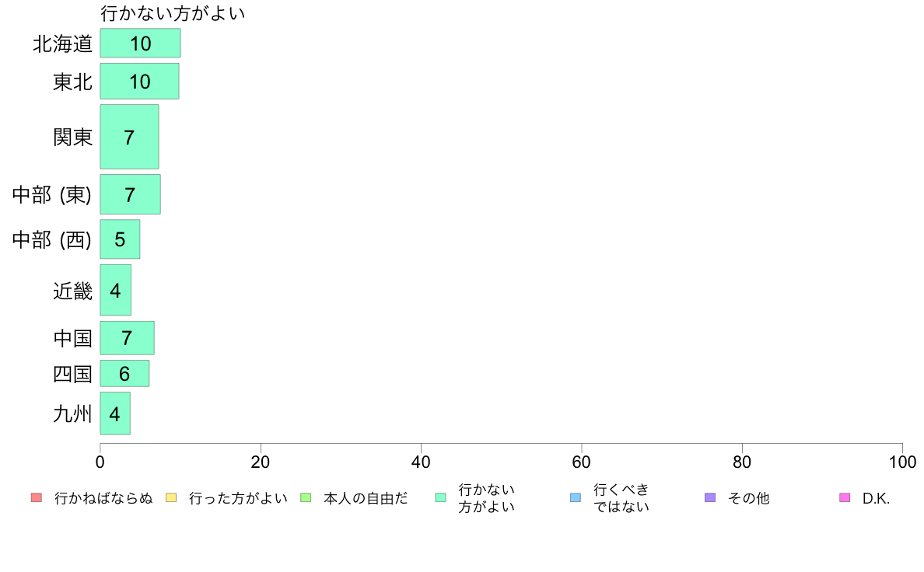Click the 中国 bar showing 7
The width and height of the screenshot is (924, 572).
pos(128,338)
